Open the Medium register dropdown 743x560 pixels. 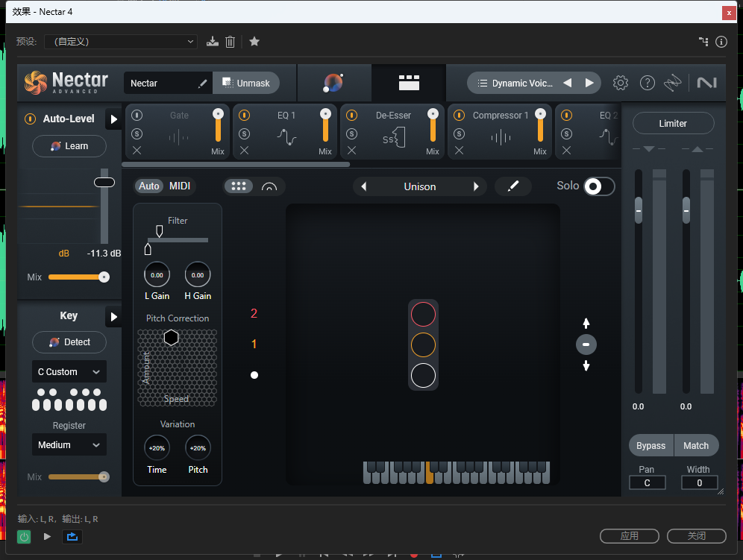coord(69,445)
